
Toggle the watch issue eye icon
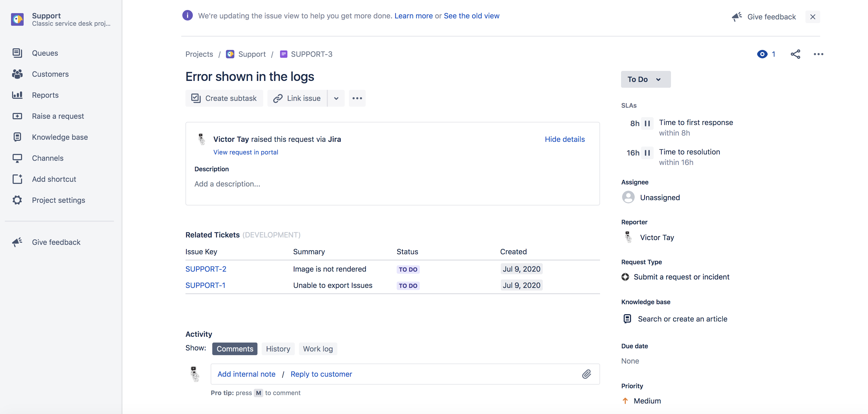(762, 54)
